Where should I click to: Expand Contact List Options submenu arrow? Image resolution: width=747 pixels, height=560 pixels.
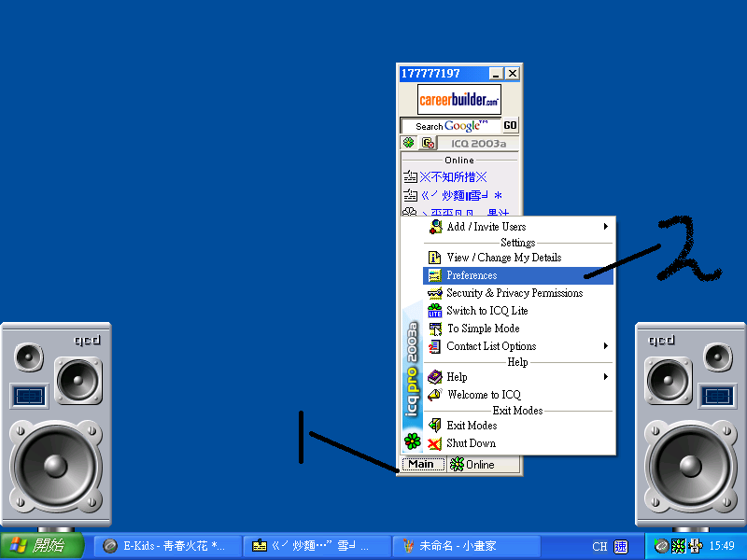pyautogui.click(x=605, y=346)
